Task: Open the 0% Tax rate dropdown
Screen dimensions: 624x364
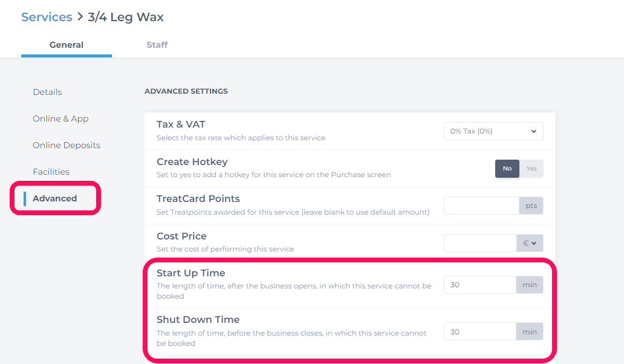Action: click(x=493, y=131)
